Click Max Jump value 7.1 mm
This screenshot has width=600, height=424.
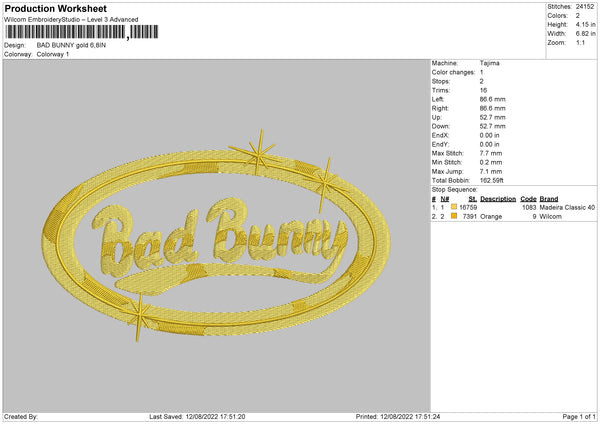pos(491,171)
